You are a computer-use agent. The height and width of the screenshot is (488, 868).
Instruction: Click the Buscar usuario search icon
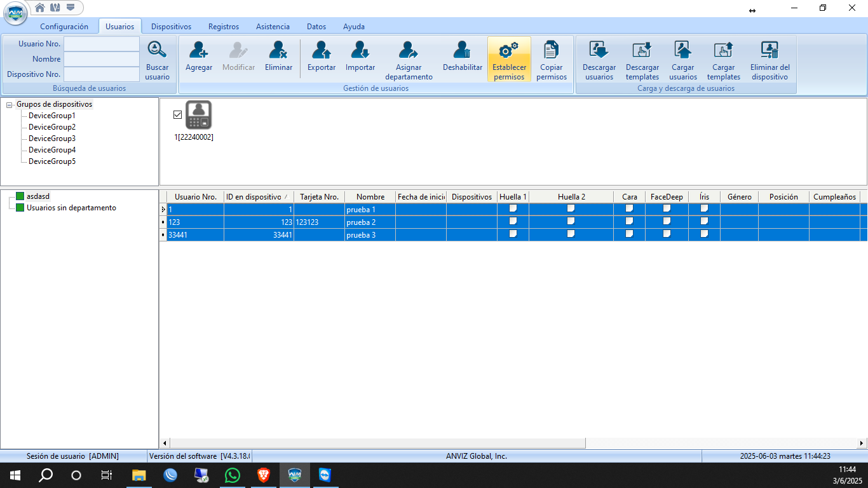157,50
